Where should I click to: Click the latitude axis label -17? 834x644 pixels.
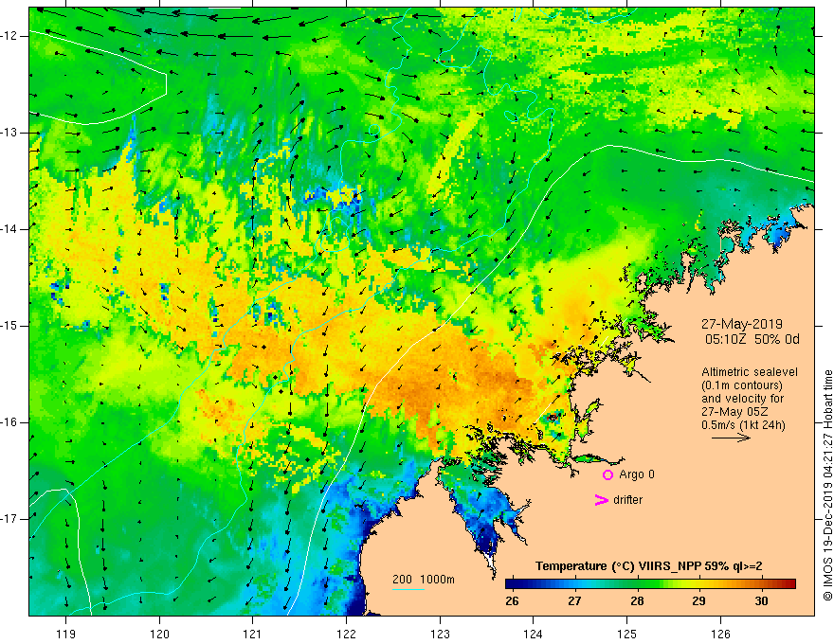tap(10, 519)
